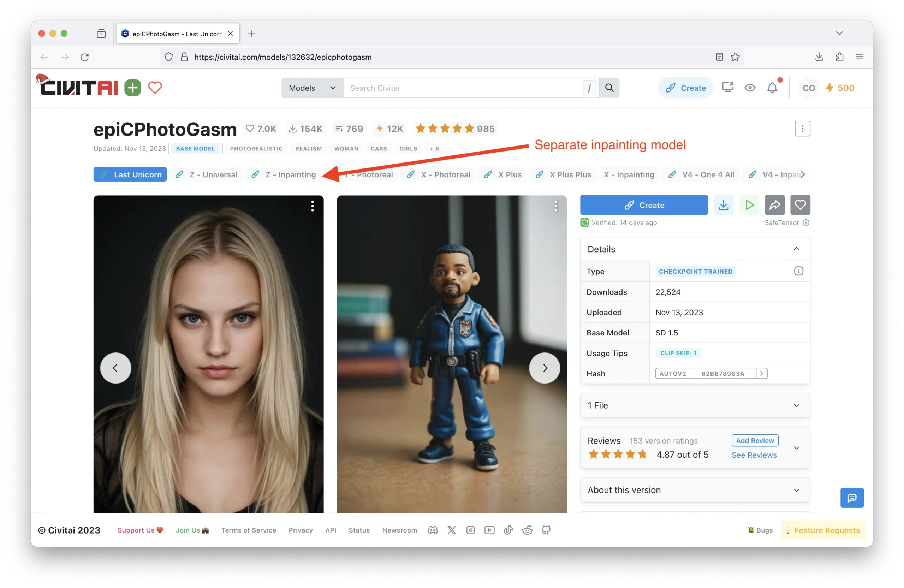904x588 pixels.
Task: Click Add Review button
Action: coord(755,441)
